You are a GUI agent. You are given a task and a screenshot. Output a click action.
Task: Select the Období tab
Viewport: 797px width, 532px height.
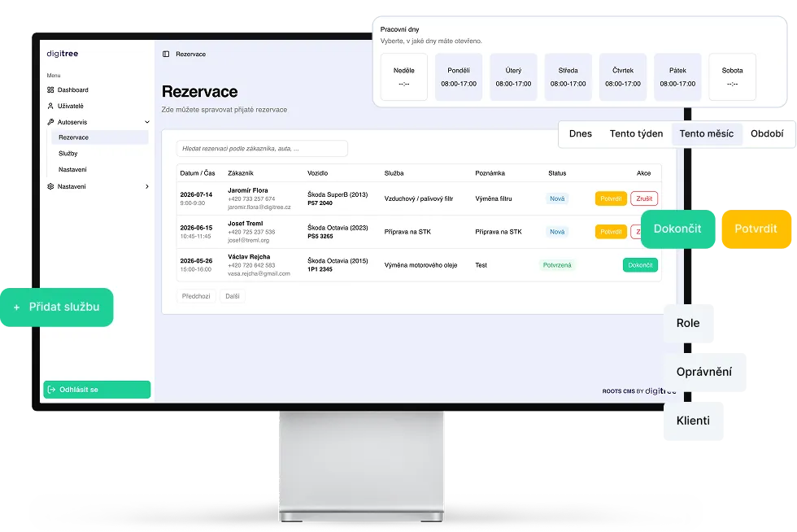[766, 133]
